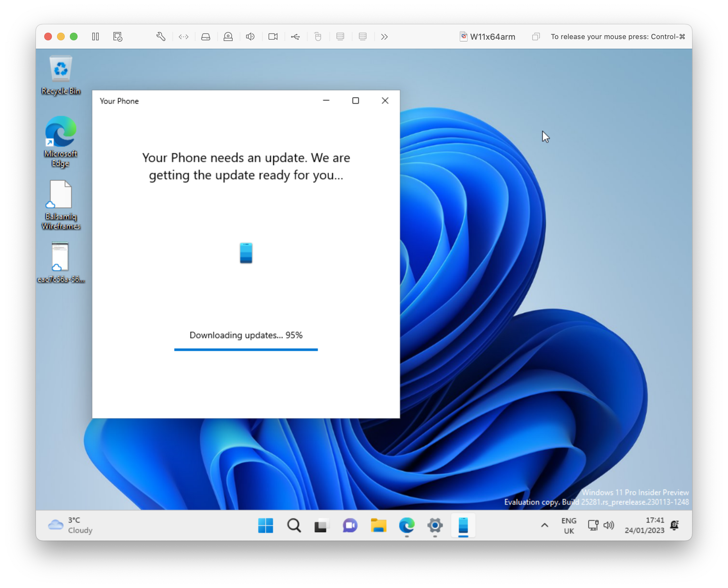Open the VM sound settings icon
Screen dimensions: 728x588
tap(250, 37)
